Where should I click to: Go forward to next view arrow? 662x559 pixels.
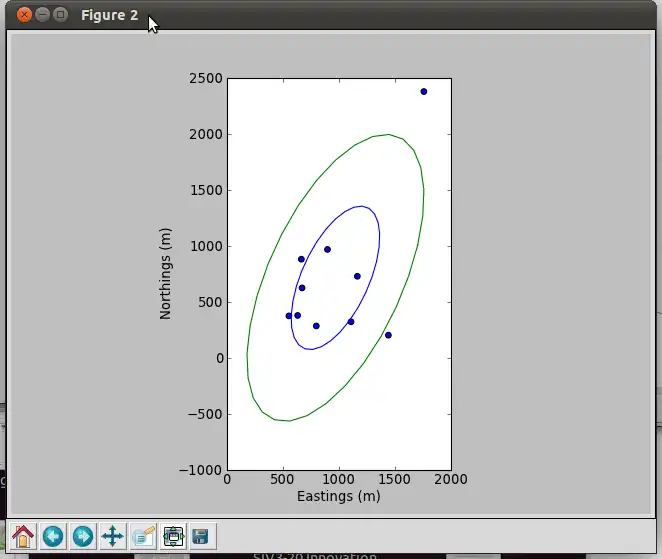coord(83,536)
